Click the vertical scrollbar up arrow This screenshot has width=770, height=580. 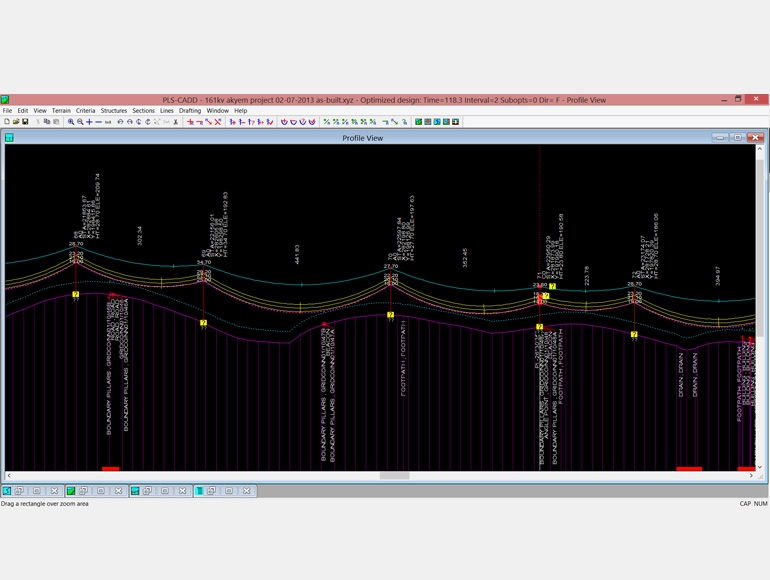point(760,148)
